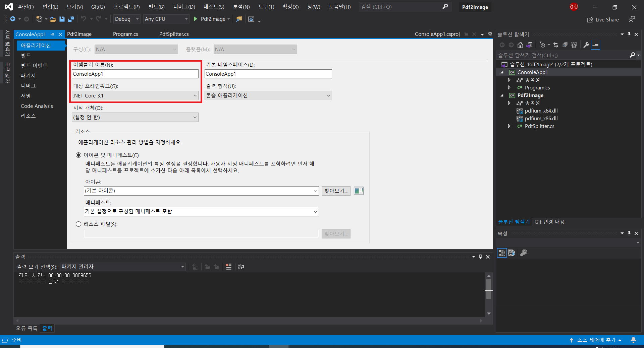Open the target framework .NET Core 3.1 dropdown
Screen dimensions: 644x348
click(x=135, y=96)
